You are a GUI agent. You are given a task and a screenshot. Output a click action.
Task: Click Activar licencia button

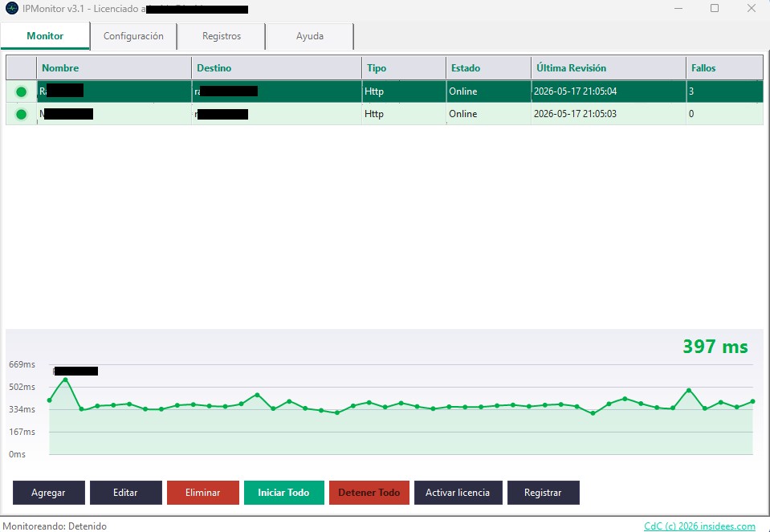(458, 493)
